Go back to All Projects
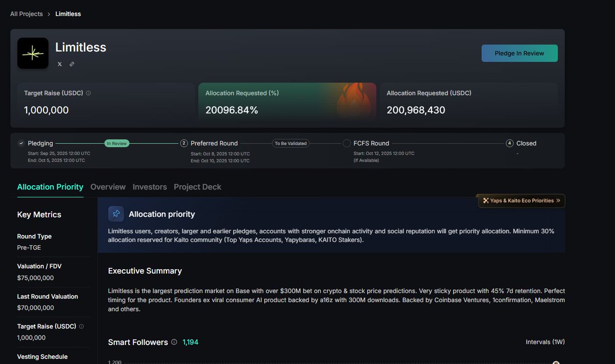Viewport: 615px width, 364px height. click(x=27, y=14)
